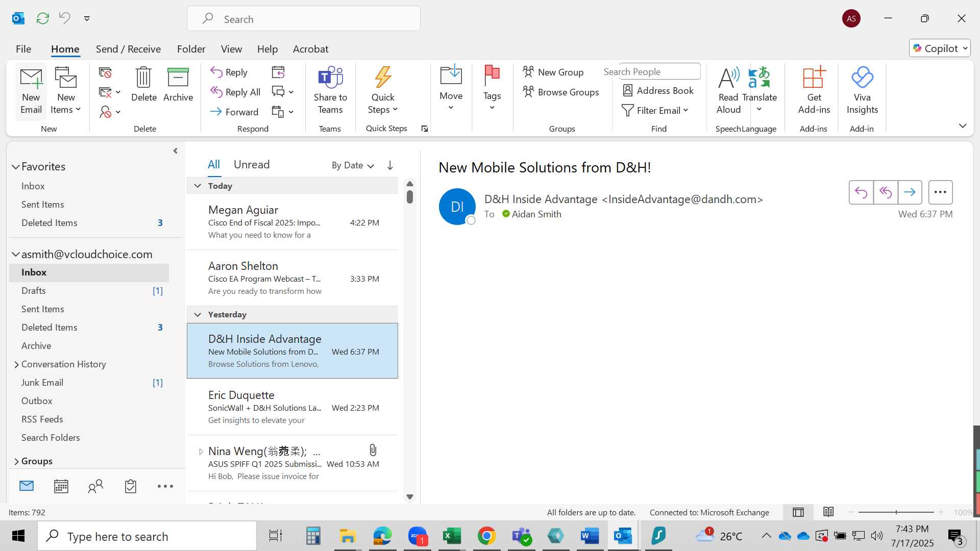The height and width of the screenshot is (551, 980).
Task: Open Get Add-ins store
Action: [x=814, y=91]
